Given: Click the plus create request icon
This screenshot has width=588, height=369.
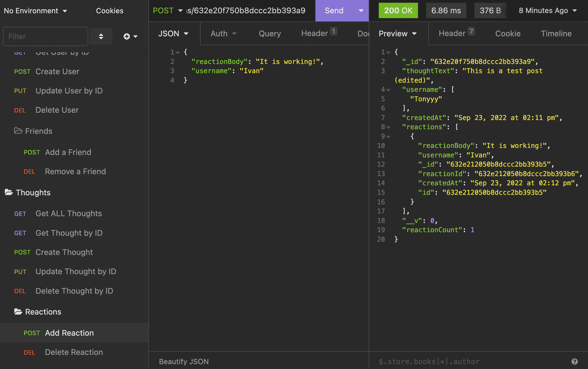Looking at the screenshot, I should tap(130, 36).
